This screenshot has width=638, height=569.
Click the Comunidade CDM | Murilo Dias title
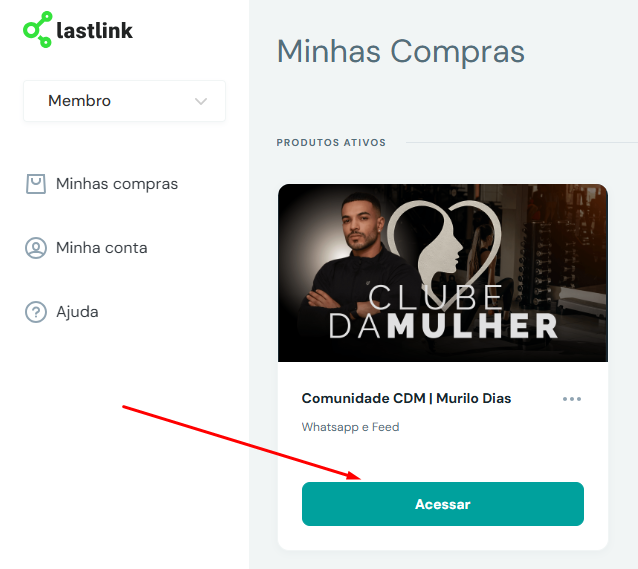pyautogui.click(x=406, y=398)
